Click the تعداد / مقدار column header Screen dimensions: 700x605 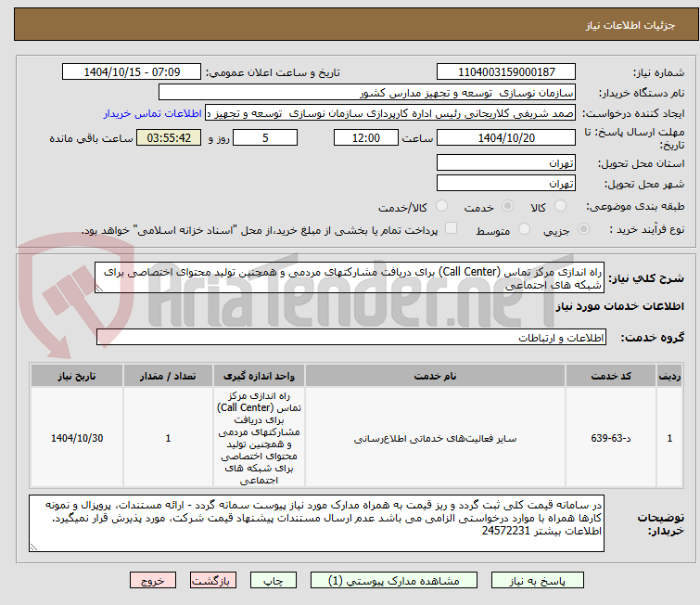pos(168,376)
